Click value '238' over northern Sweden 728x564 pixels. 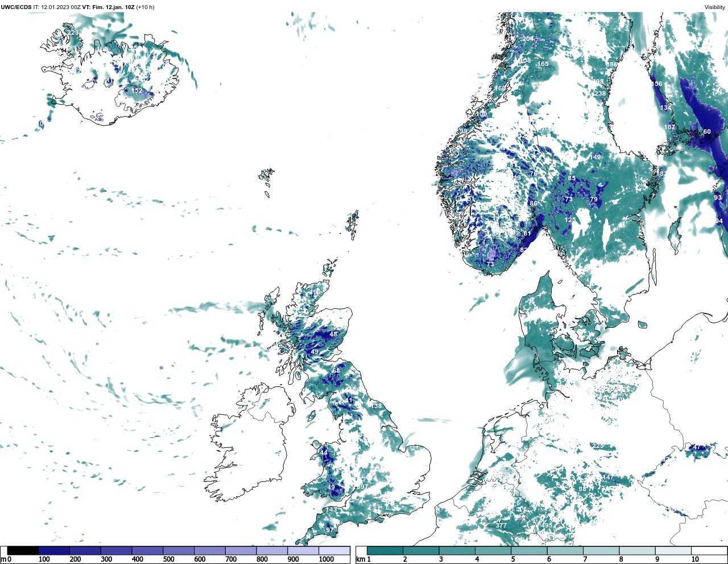[600, 93]
